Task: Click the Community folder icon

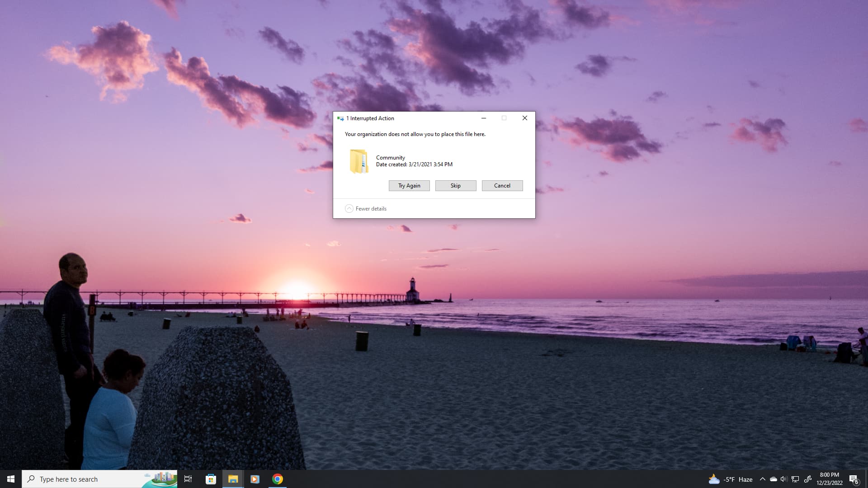Action: [x=359, y=161]
